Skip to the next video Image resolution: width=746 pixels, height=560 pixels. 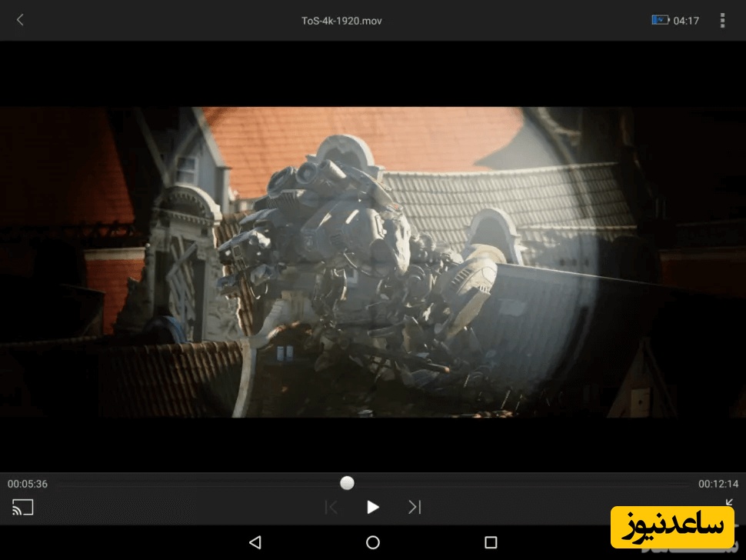pyautogui.click(x=415, y=507)
